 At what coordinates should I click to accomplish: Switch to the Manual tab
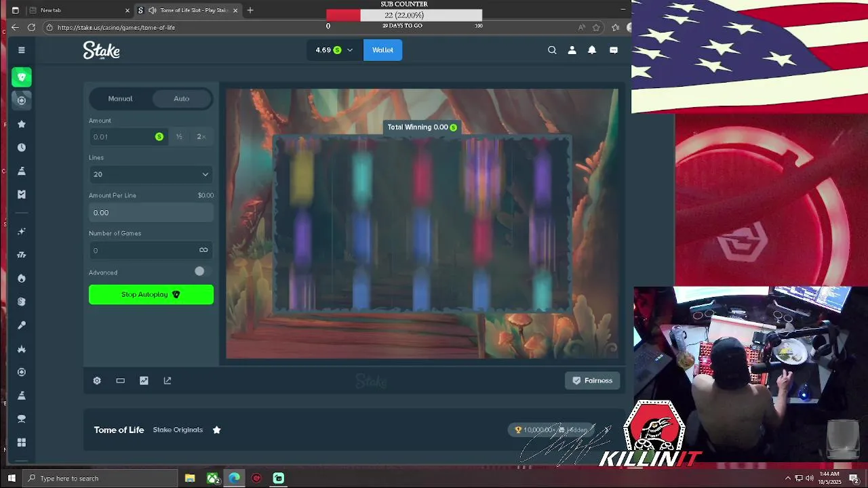[120, 99]
